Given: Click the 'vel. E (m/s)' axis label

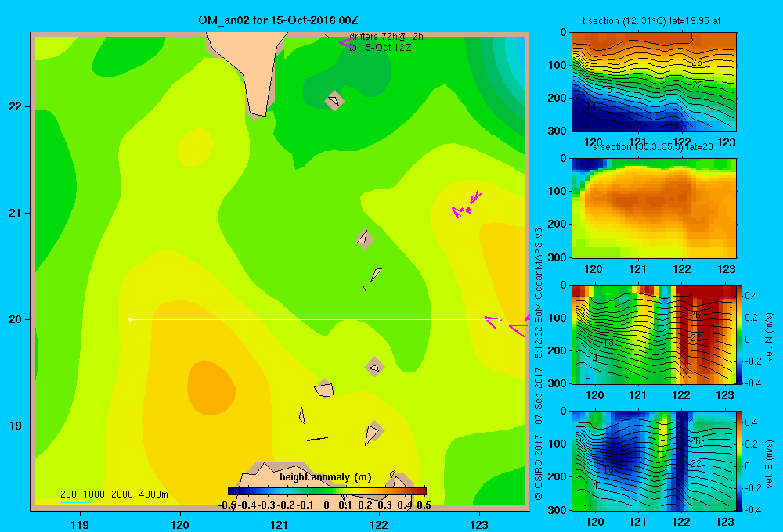Looking at the screenshot, I should pyautogui.click(x=769, y=464).
